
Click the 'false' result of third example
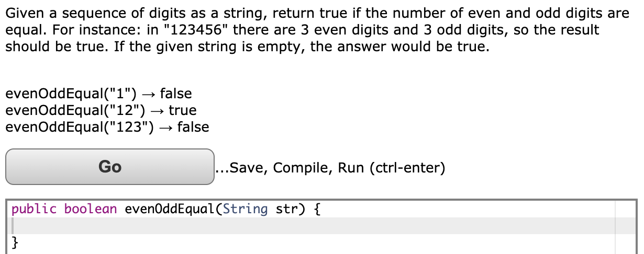(193, 127)
